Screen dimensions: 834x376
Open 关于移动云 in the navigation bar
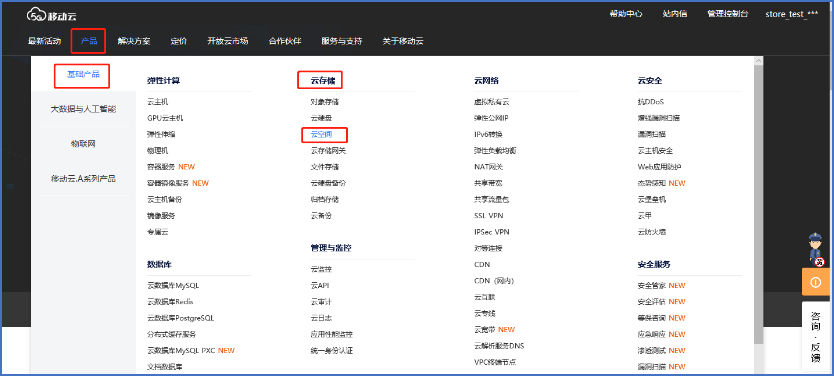pyautogui.click(x=403, y=41)
